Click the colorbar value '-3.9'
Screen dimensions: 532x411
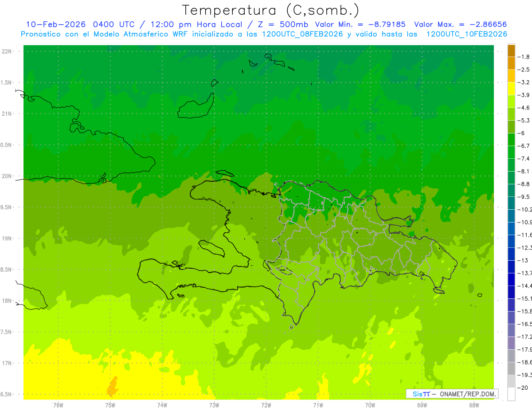click(524, 95)
